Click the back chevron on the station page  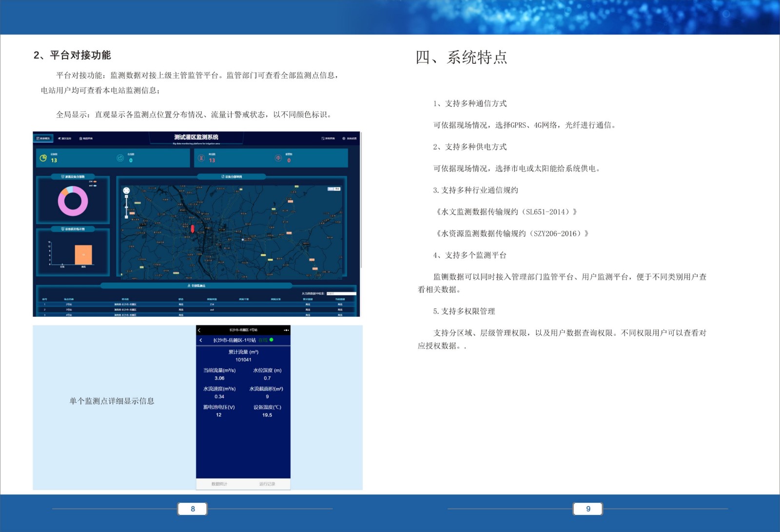coord(201,341)
